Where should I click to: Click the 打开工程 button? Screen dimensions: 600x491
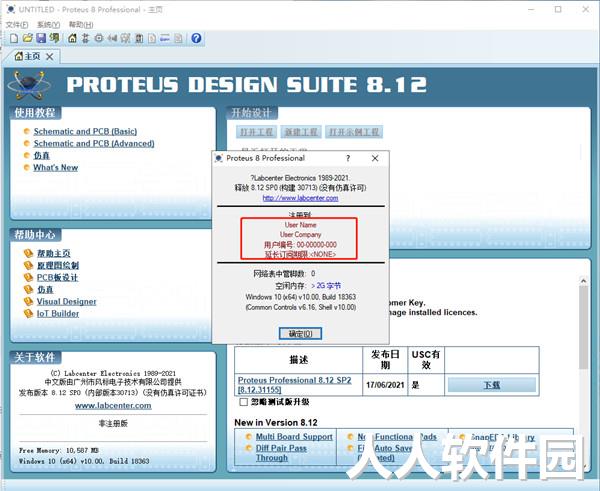pos(256,132)
